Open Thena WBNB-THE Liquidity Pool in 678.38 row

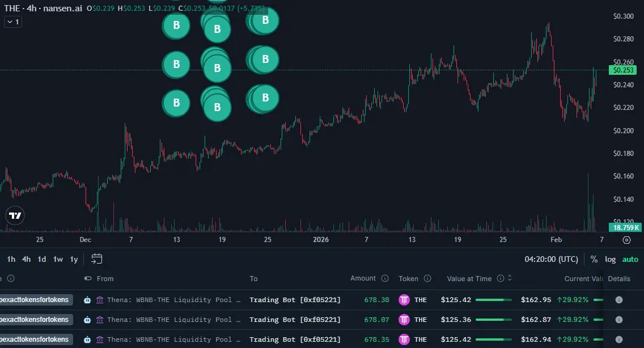pos(173,300)
